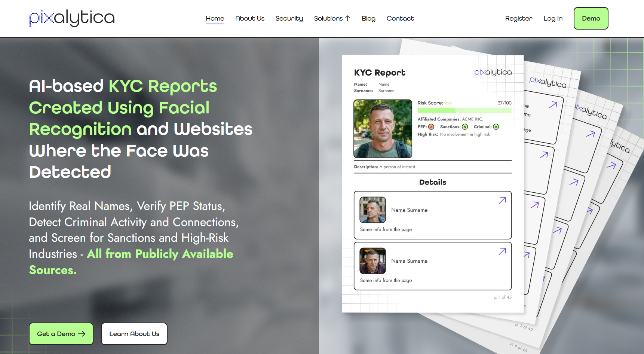Go to the About Us page
This screenshot has height=354, width=644.
pos(250,18)
